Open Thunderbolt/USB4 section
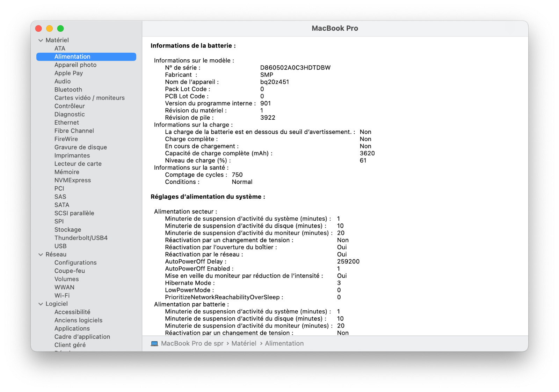Image resolution: width=559 pixels, height=392 pixels. [81, 238]
